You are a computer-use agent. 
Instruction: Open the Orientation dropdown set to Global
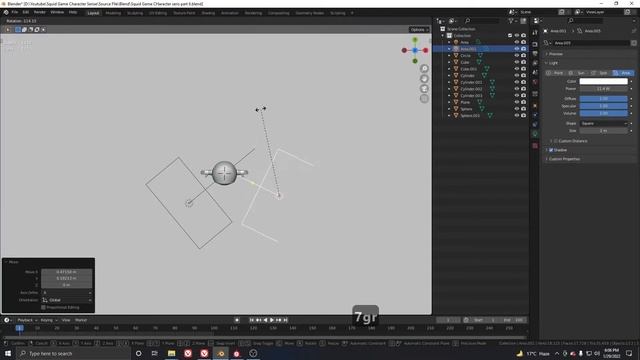click(67, 300)
